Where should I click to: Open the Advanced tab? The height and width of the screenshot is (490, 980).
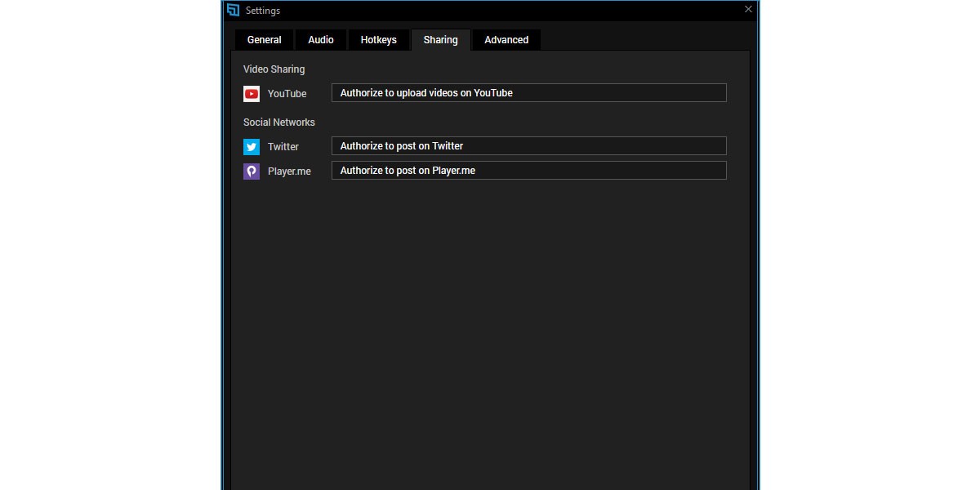[x=506, y=39]
